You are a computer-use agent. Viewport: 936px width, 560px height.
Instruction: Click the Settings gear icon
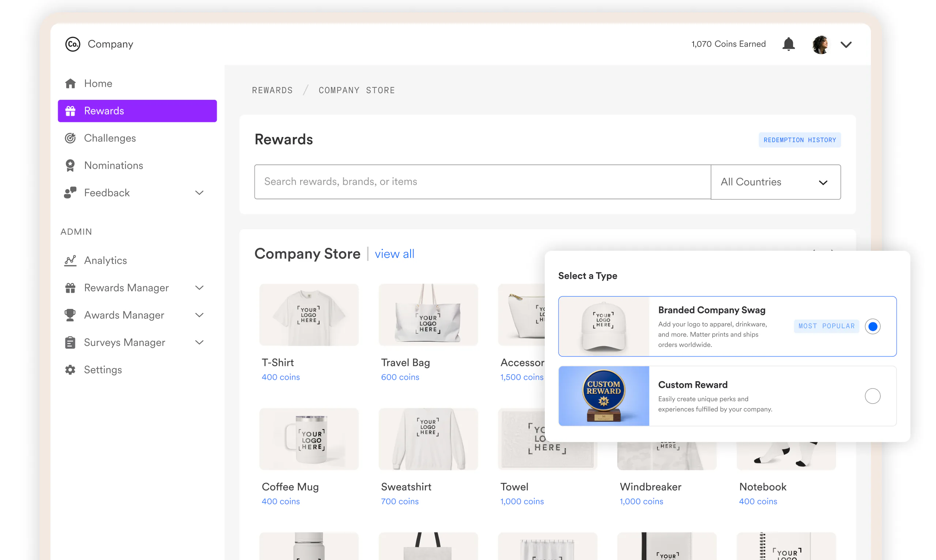tap(70, 370)
